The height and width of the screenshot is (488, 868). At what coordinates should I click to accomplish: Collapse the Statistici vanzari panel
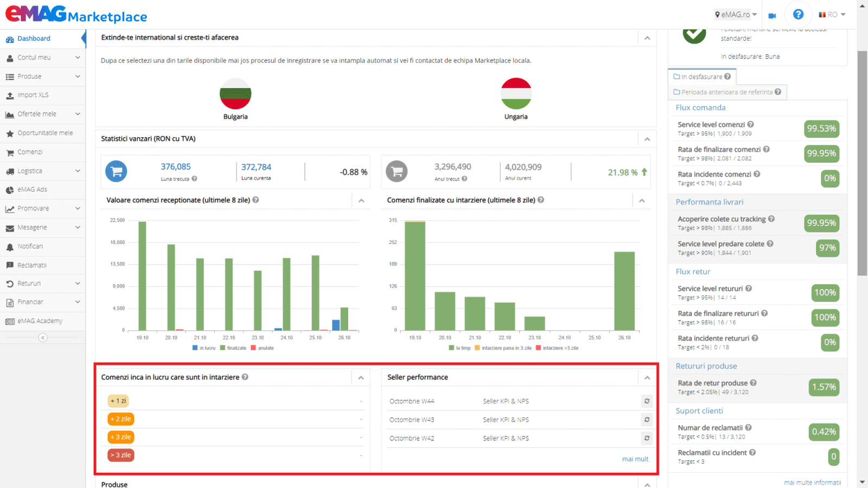point(647,139)
